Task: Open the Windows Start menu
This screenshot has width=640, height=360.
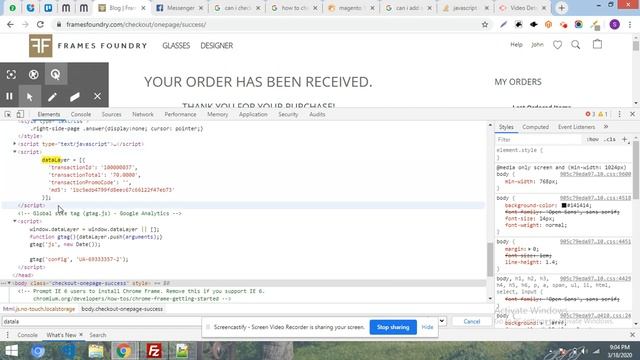Action: [x=11, y=351]
